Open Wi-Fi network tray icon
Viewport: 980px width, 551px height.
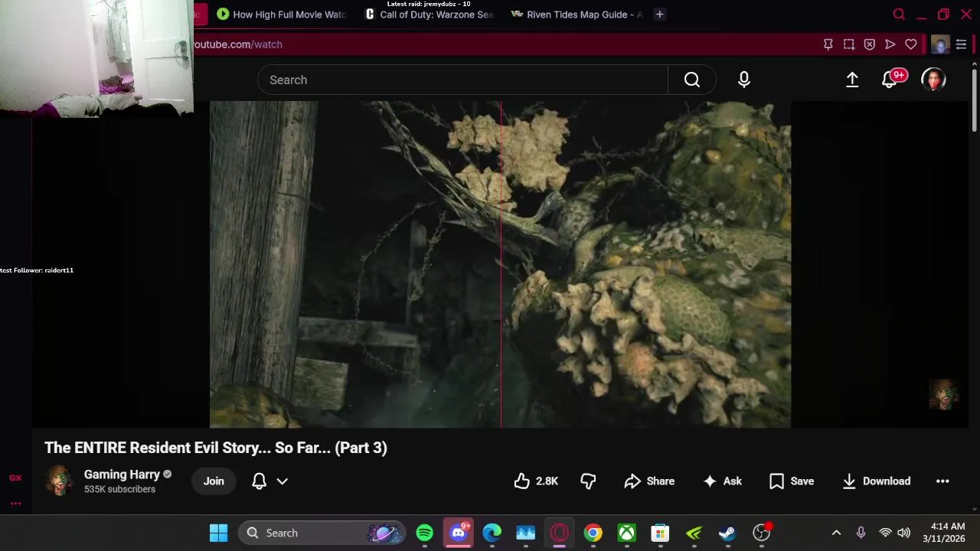coord(885,533)
